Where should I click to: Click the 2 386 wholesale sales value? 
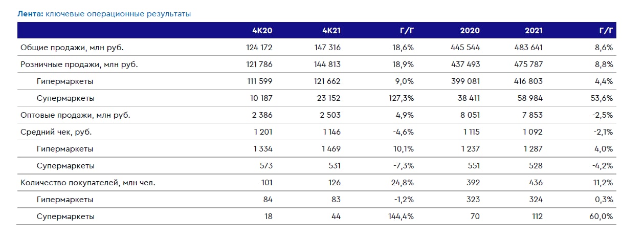(x=261, y=115)
